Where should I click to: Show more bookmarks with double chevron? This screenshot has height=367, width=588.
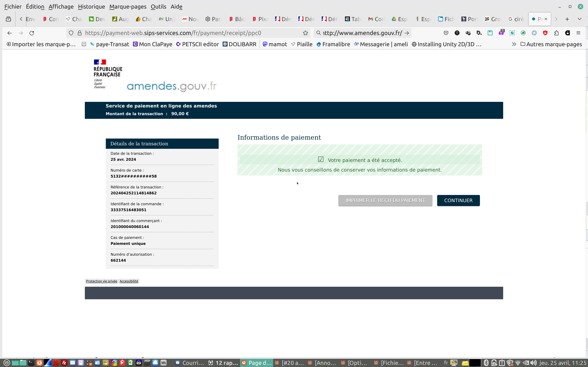coord(514,44)
